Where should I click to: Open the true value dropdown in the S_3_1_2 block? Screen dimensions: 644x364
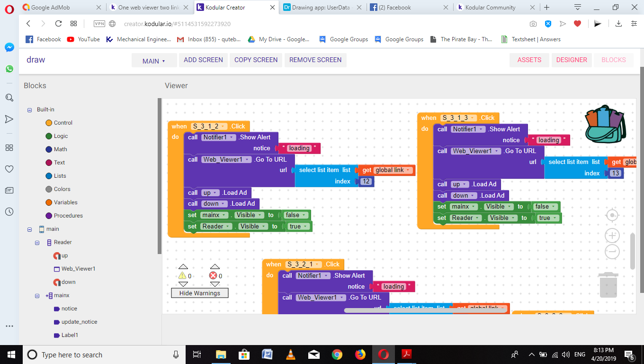point(299,226)
